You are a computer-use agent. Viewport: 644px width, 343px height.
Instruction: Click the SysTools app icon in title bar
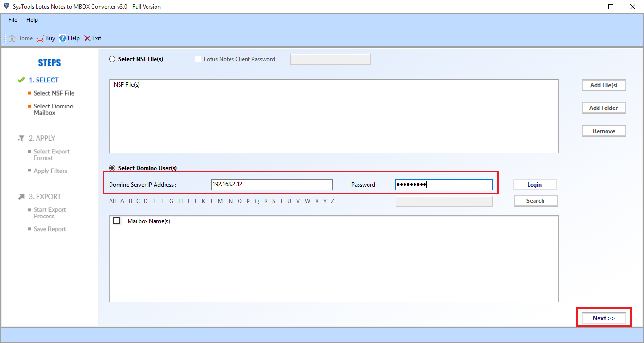tap(6, 7)
